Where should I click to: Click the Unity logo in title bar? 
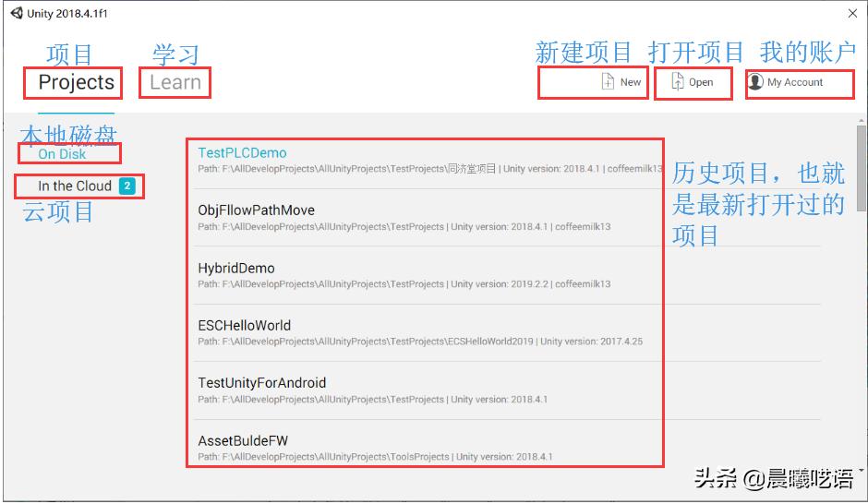coord(18,13)
